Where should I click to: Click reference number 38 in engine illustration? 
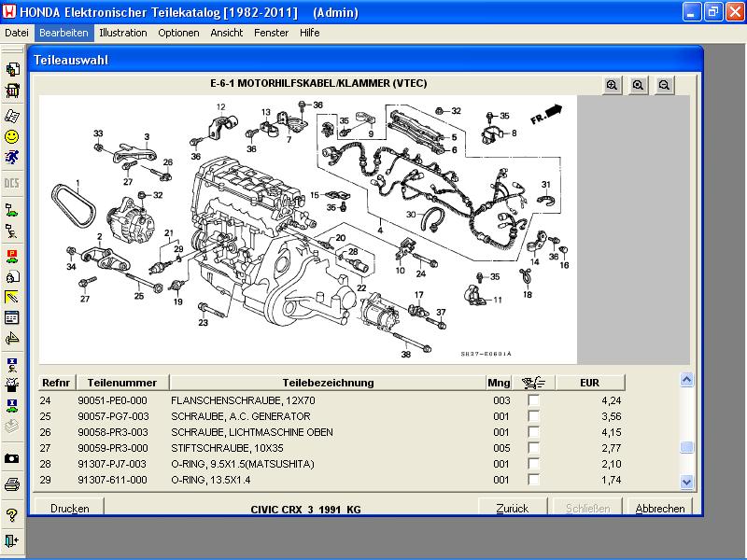pos(406,355)
